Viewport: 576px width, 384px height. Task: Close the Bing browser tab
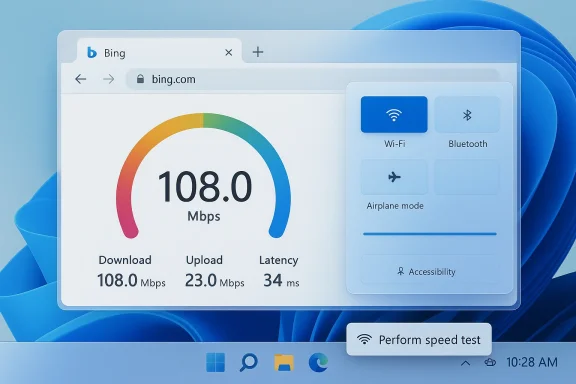228,53
